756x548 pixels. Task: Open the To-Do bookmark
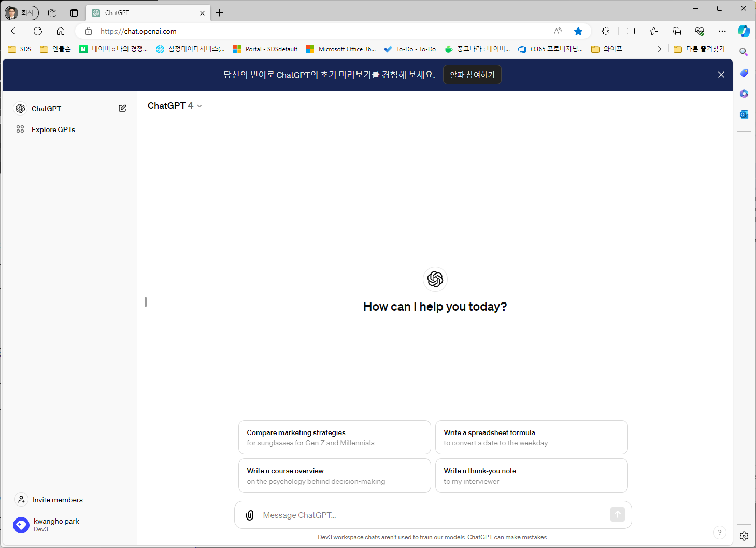point(410,49)
